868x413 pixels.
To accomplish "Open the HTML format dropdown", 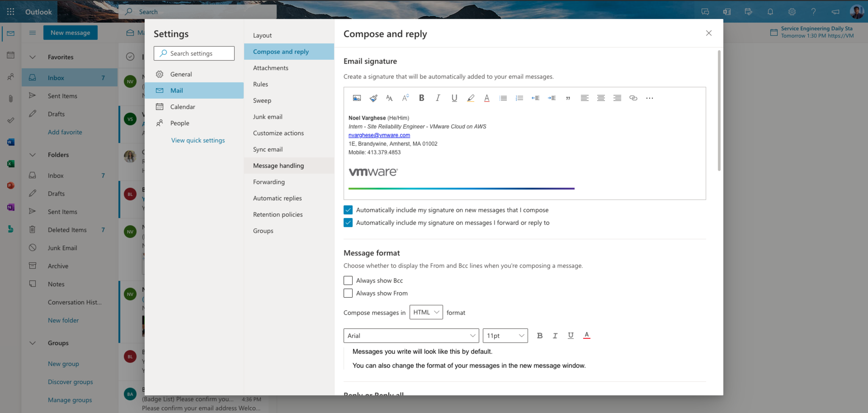I will [x=426, y=312].
